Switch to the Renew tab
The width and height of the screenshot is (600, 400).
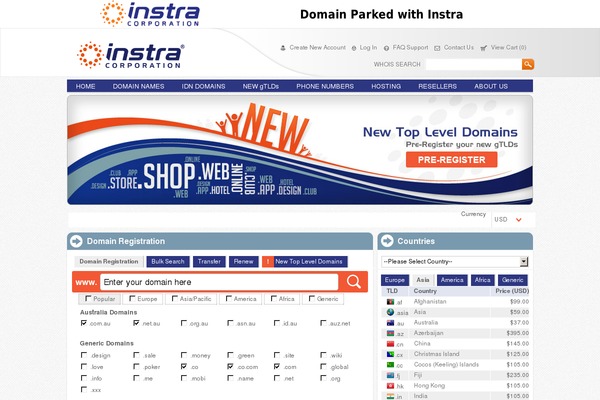(x=244, y=262)
